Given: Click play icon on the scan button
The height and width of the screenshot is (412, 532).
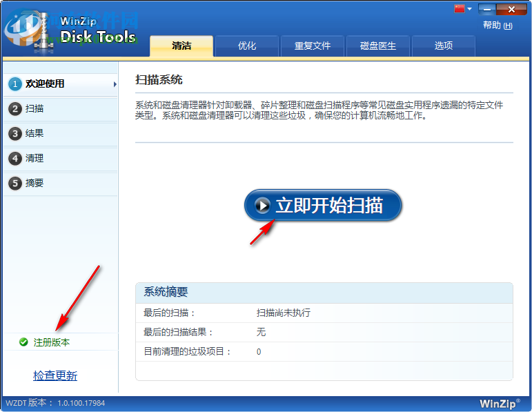Looking at the screenshot, I should click(263, 206).
